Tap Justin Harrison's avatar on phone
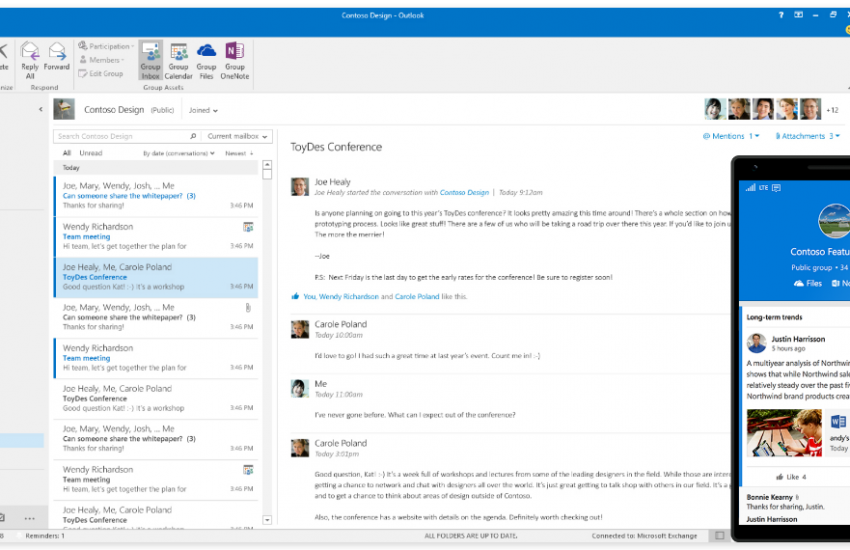 point(757,343)
